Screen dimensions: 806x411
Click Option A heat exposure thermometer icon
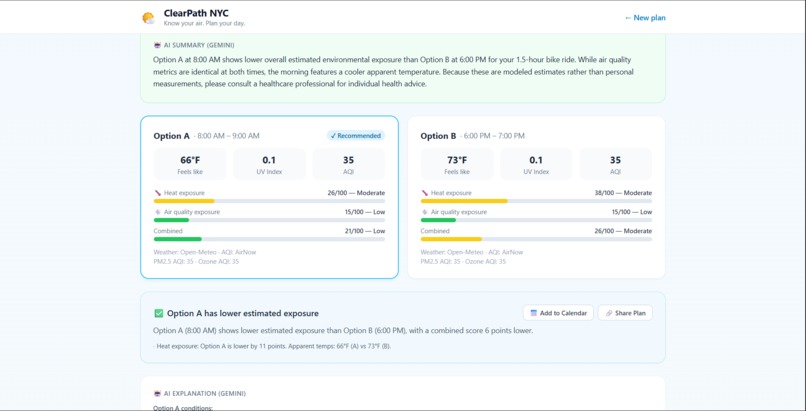click(158, 193)
